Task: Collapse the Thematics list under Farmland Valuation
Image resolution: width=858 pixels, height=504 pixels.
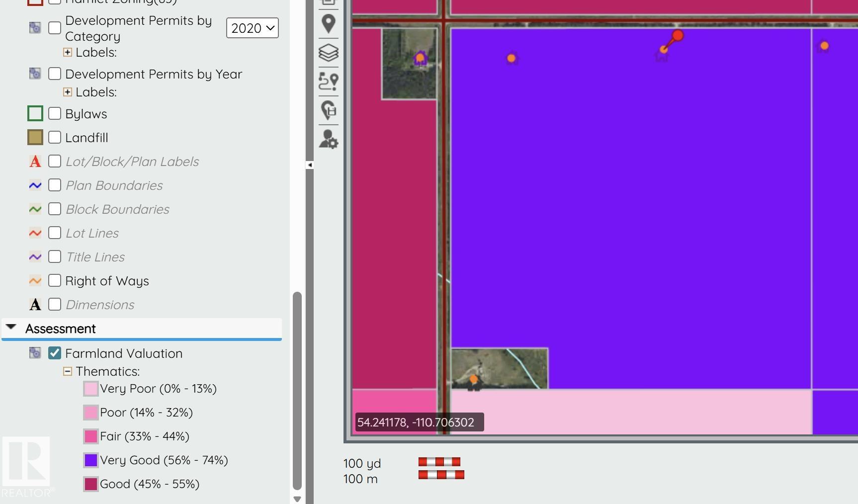Action: point(68,371)
